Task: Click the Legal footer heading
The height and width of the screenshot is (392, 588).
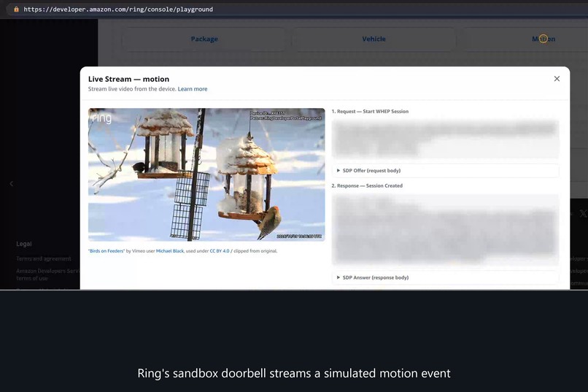Action: pyautogui.click(x=24, y=244)
